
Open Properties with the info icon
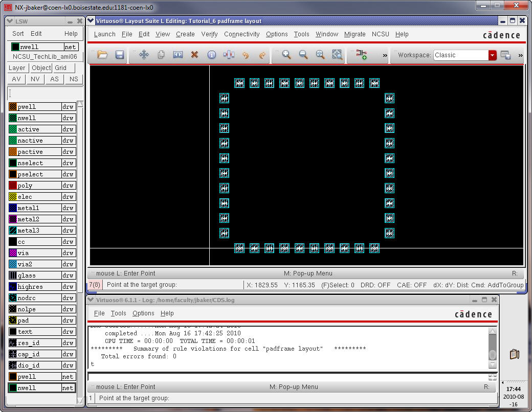click(x=211, y=55)
